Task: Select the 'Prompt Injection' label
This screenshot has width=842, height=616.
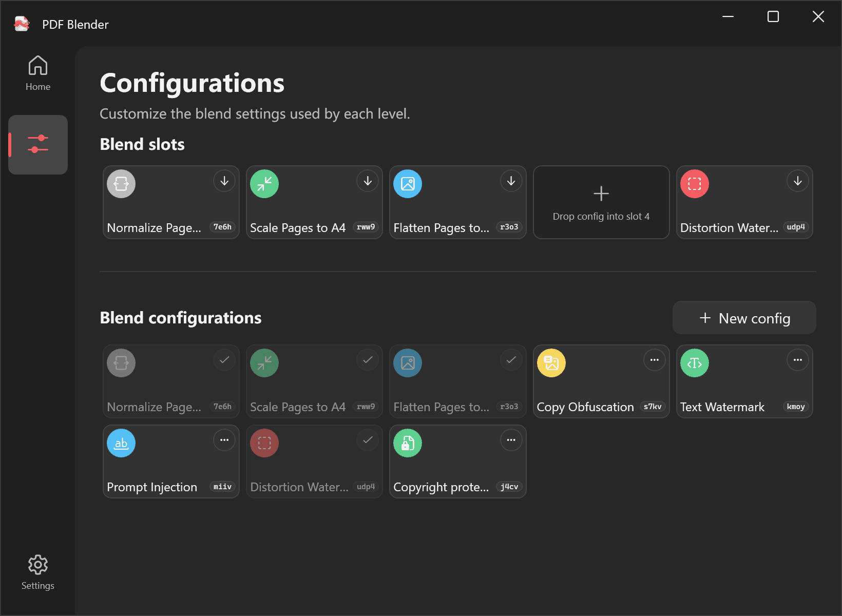Action: coord(152,487)
